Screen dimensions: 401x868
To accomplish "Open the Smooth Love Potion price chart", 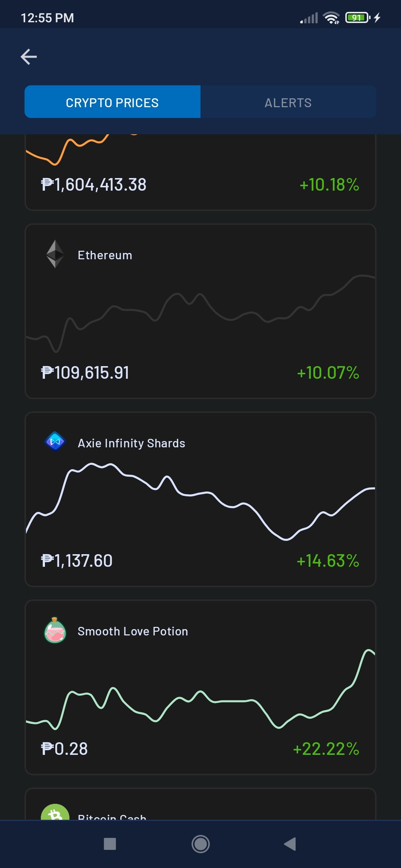I will coord(200,689).
